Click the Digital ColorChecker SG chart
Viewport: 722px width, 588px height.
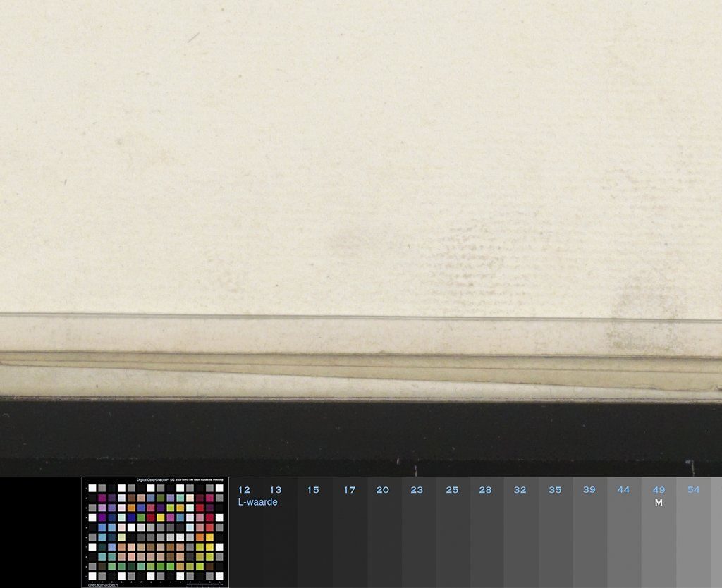pyautogui.click(x=155, y=532)
